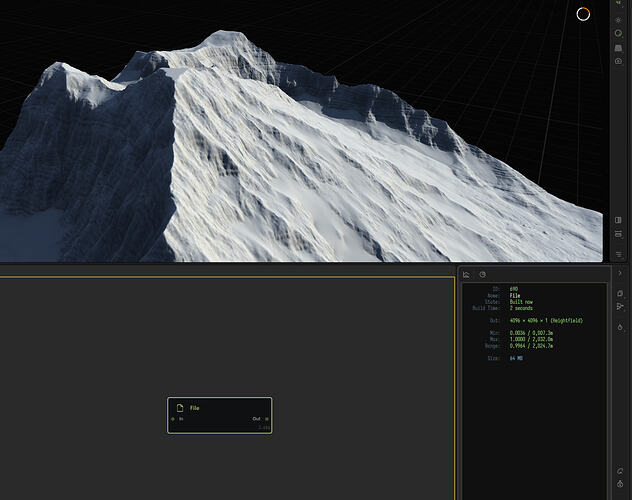
Task: Click the In port of the File node
Action: tap(173, 419)
